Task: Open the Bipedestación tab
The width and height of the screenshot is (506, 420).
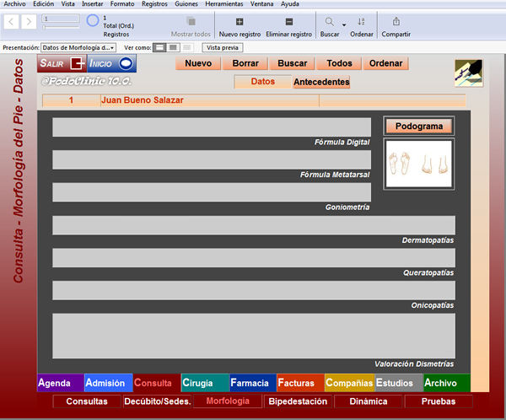Action: [298, 401]
